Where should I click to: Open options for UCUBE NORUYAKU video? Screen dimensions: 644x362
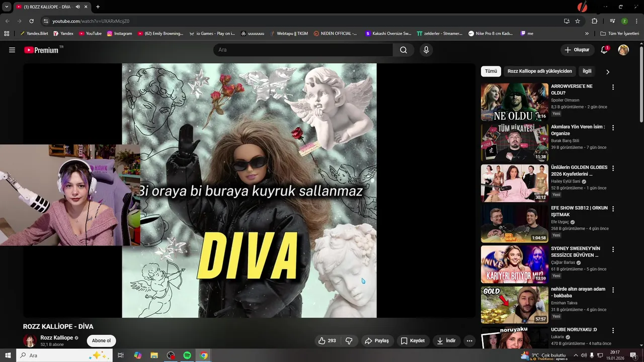point(613,330)
